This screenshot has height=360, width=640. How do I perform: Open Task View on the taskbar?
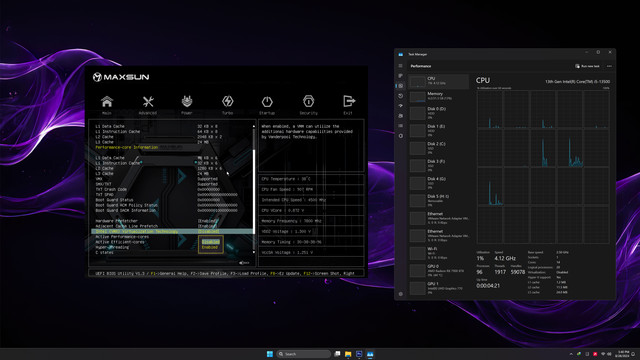click(x=337, y=354)
